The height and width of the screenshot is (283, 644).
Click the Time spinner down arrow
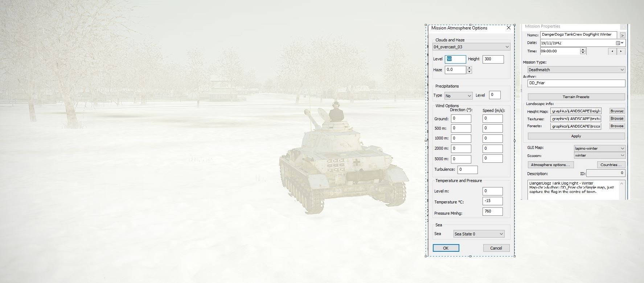coord(583,53)
